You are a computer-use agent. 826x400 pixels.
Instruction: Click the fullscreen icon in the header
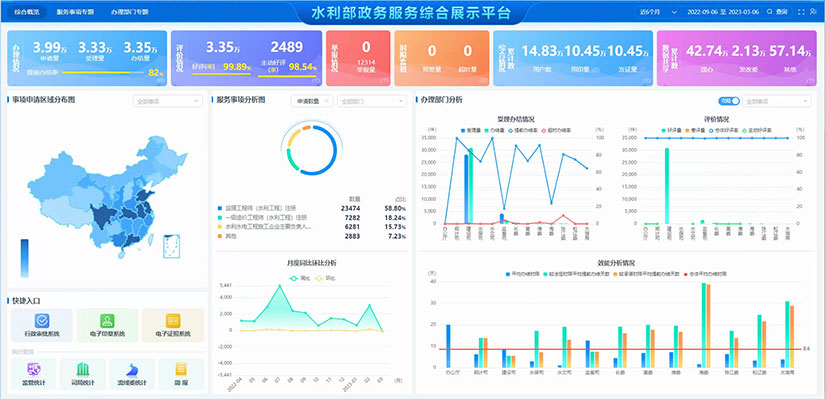(802, 12)
